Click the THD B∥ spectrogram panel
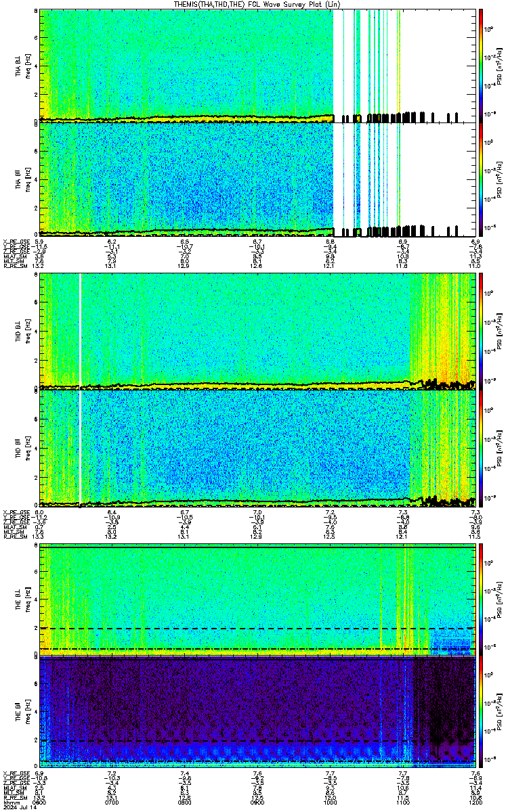 [257, 448]
